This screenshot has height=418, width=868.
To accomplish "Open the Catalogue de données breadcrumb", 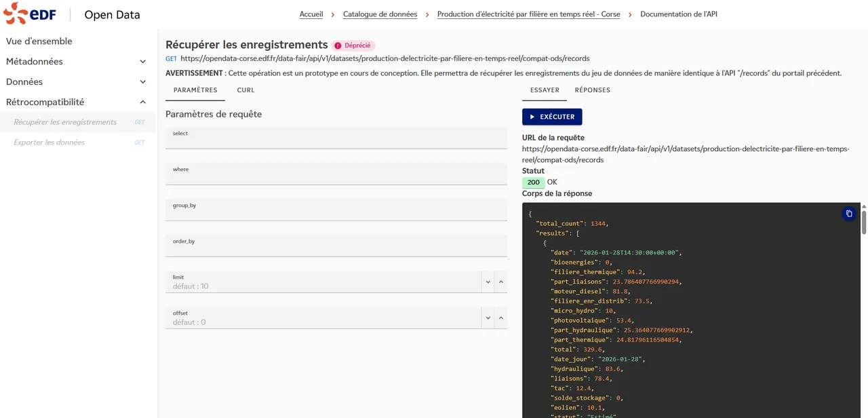I will pos(380,14).
